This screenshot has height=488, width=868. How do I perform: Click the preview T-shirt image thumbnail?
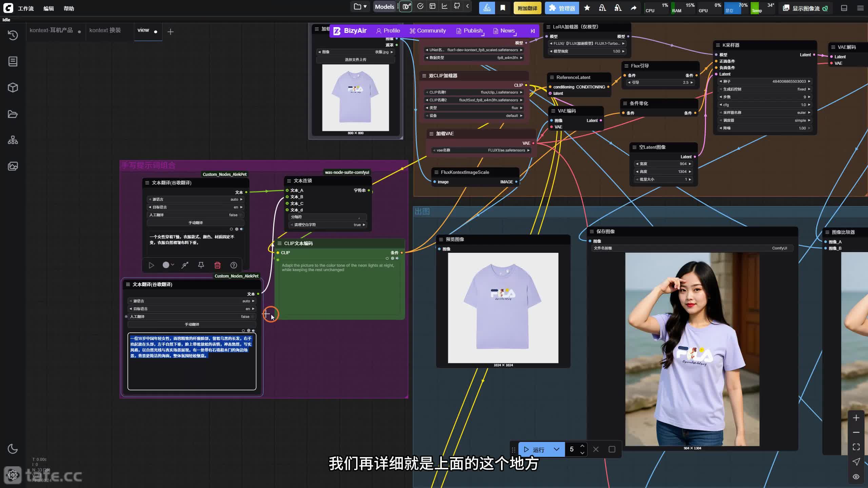tap(503, 308)
